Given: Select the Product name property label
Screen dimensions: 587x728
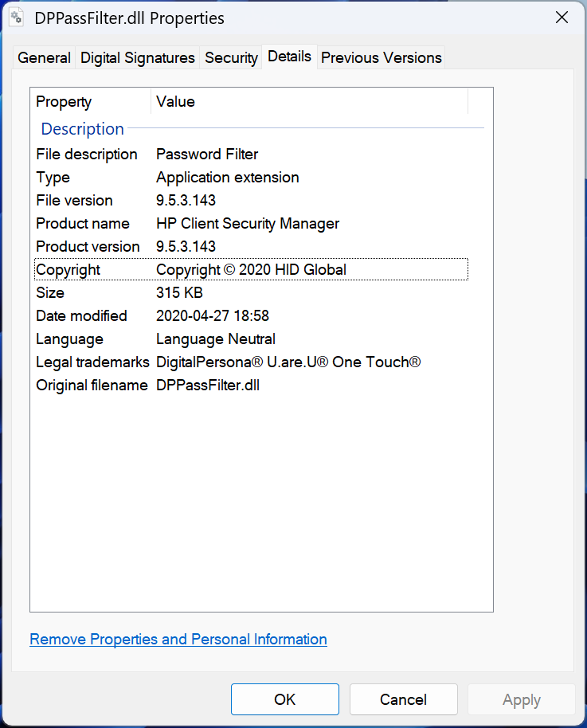Looking at the screenshot, I should [x=83, y=223].
